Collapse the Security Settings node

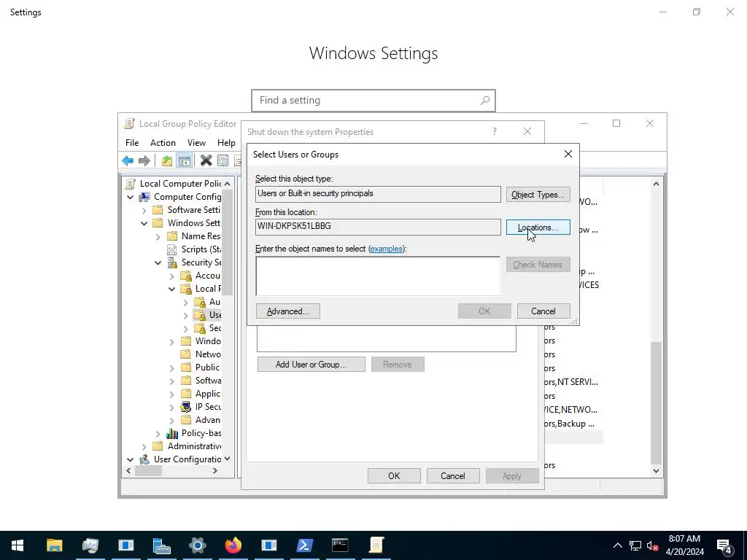coord(158,262)
